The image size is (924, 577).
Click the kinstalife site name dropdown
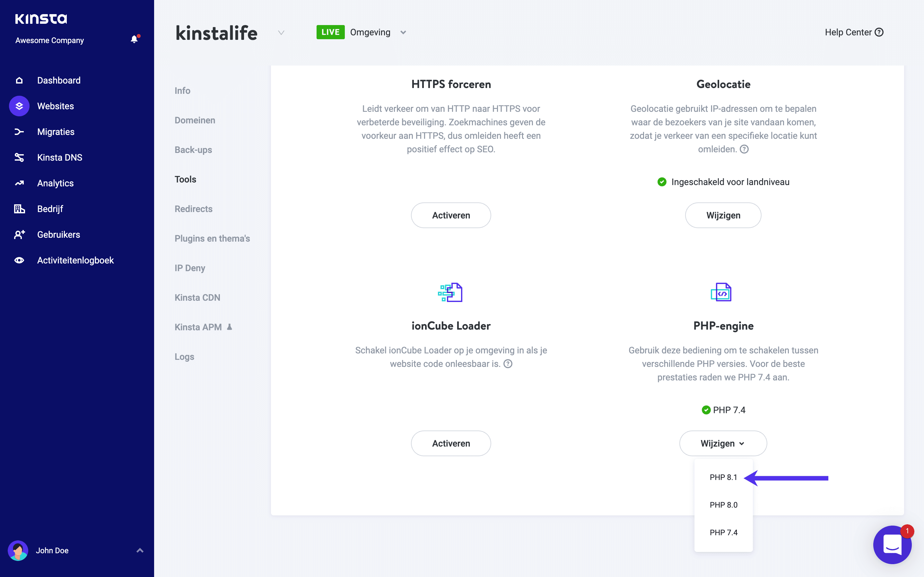(280, 32)
